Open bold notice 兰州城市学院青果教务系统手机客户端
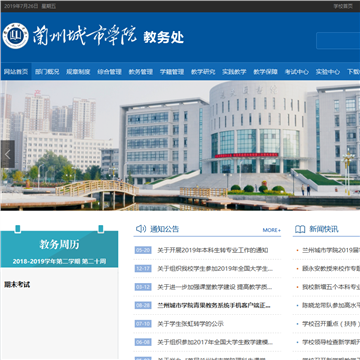The width and height of the screenshot is (360, 360). 214,305
